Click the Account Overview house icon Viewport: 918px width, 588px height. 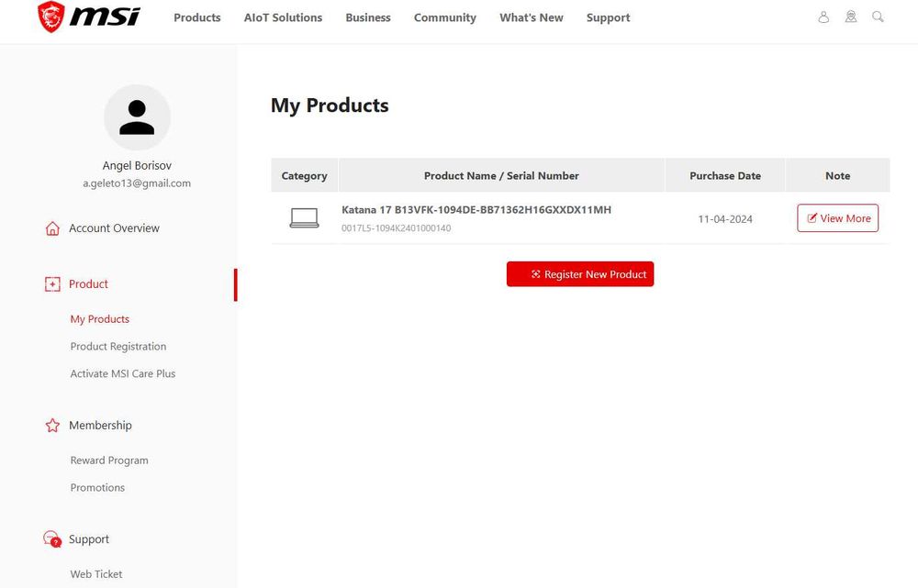(52, 228)
